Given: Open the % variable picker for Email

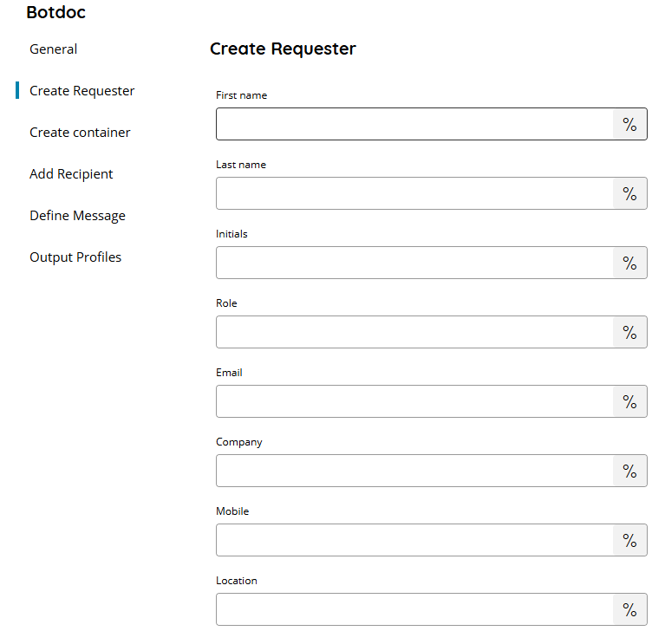Looking at the screenshot, I should tap(629, 401).
